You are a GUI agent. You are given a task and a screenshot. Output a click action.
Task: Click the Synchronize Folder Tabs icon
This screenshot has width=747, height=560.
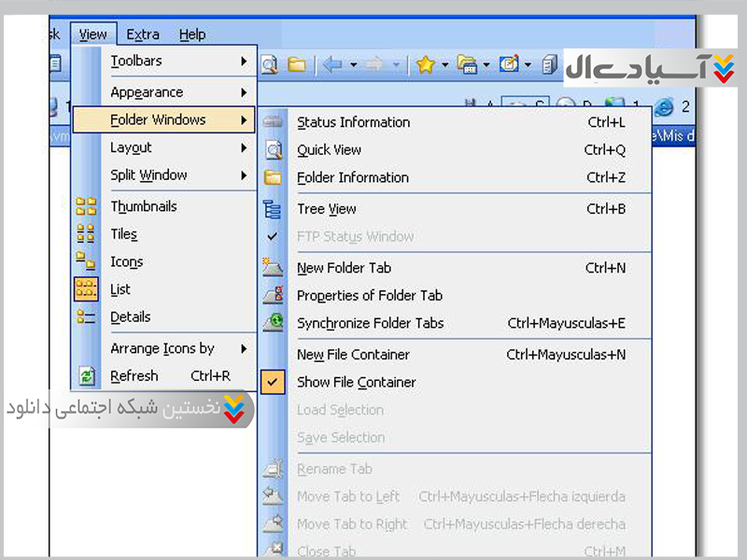273,323
